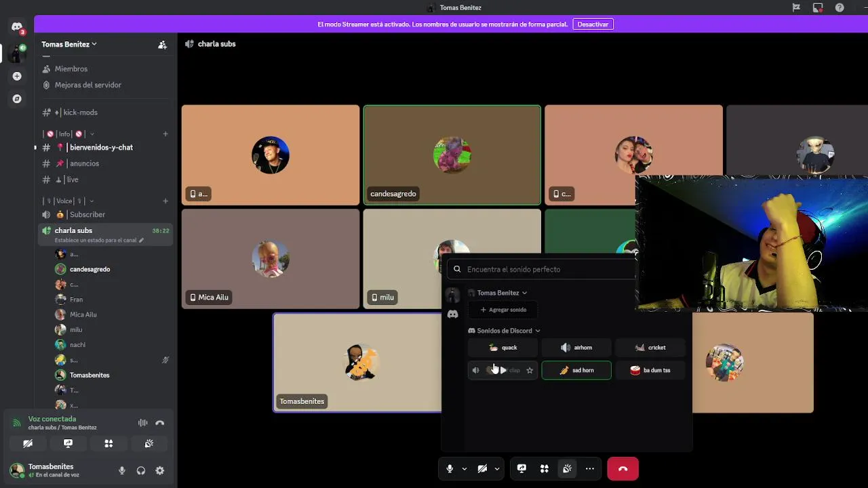Collapse the Info channel category

(x=68, y=134)
